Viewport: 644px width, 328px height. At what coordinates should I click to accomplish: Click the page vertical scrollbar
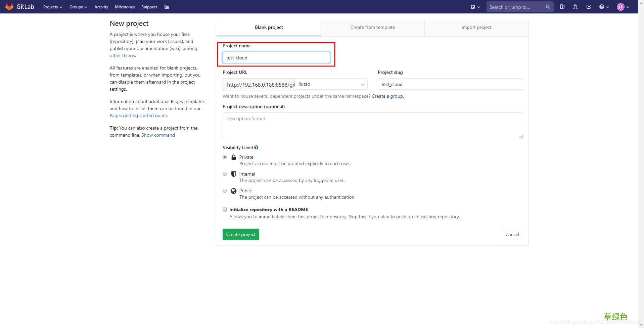point(641,164)
